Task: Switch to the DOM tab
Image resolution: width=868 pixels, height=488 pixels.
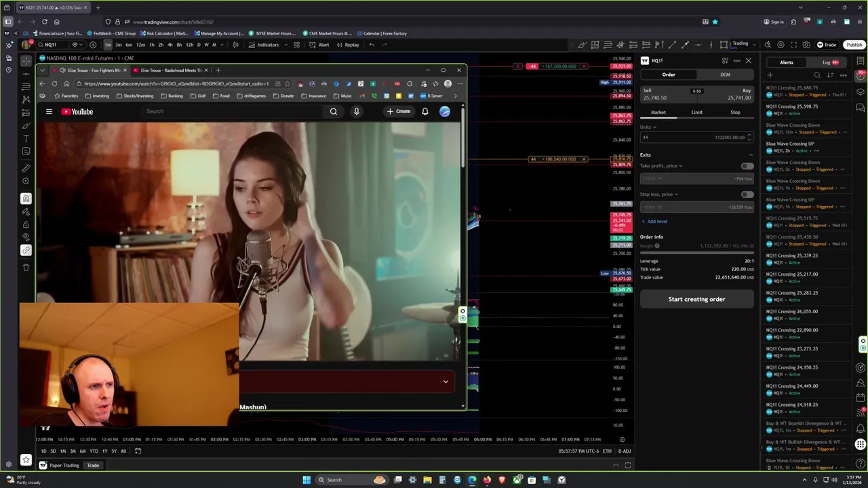Action: (x=725, y=75)
